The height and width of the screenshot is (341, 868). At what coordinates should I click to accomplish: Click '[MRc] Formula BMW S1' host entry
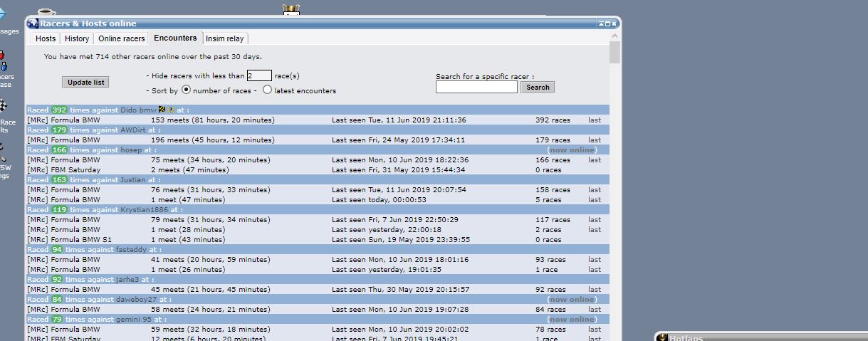[69, 239]
